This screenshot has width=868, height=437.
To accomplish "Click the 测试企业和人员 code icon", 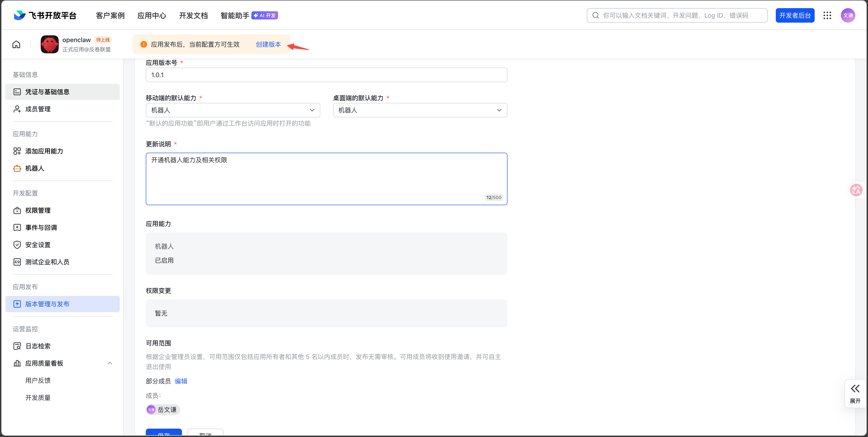I will (x=17, y=262).
